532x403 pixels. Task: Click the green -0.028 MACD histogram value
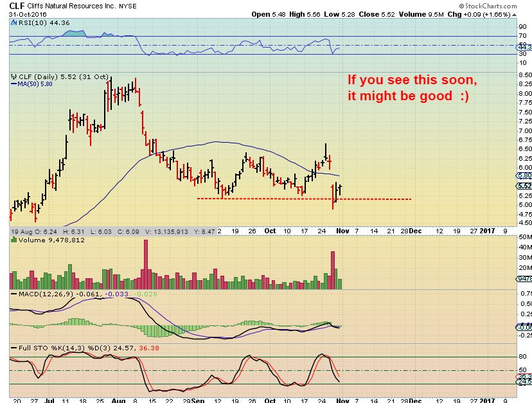[146, 294]
